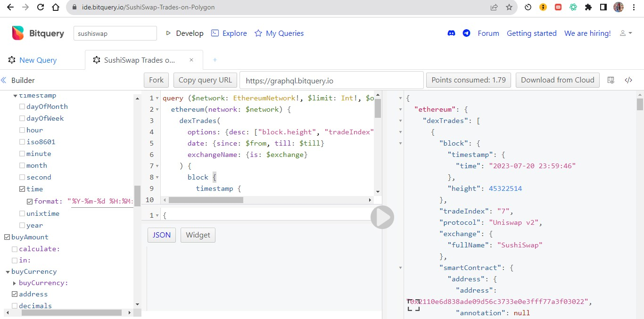Check the unixtime field

pos(22,214)
